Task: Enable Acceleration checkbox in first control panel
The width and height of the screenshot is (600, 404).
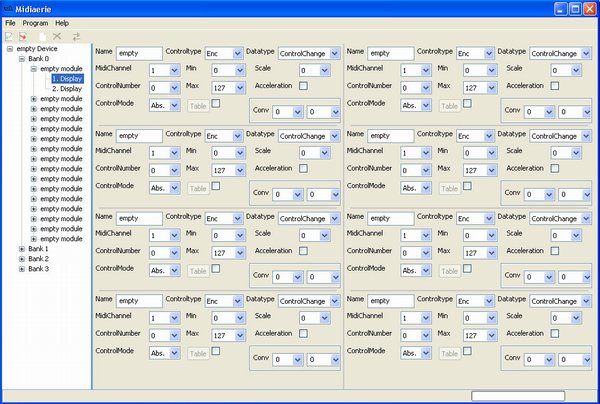Action: point(303,86)
